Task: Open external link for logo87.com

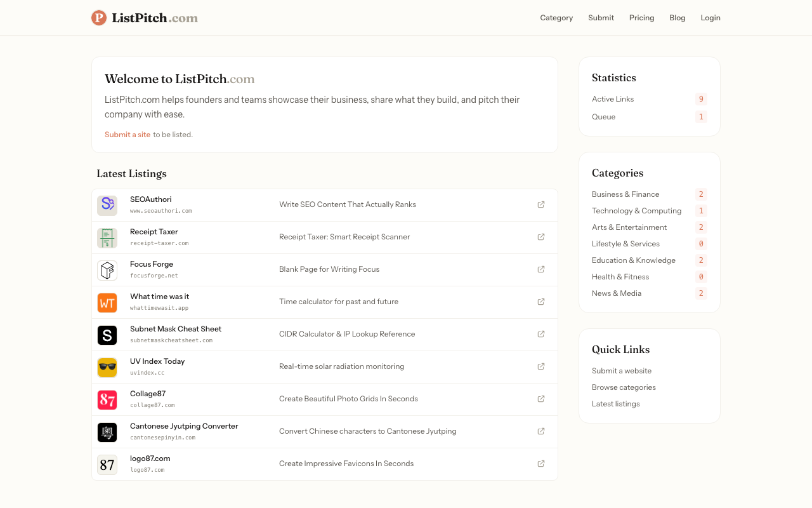Action: point(541,464)
